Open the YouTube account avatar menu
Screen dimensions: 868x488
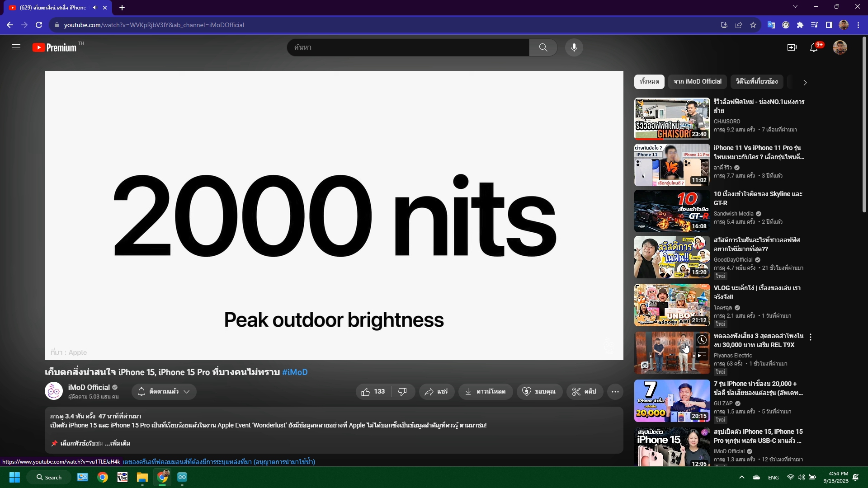pyautogui.click(x=840, y=47)
